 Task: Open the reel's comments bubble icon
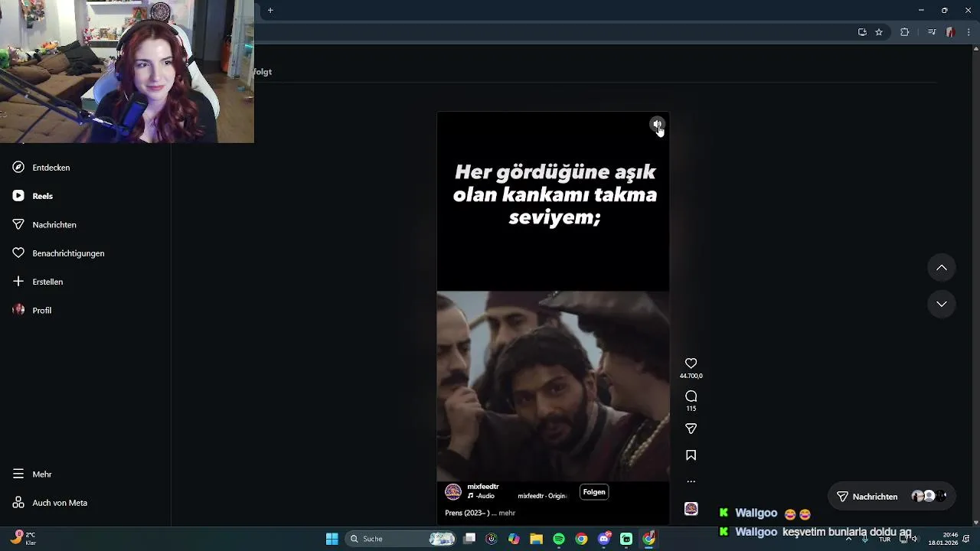691,396
